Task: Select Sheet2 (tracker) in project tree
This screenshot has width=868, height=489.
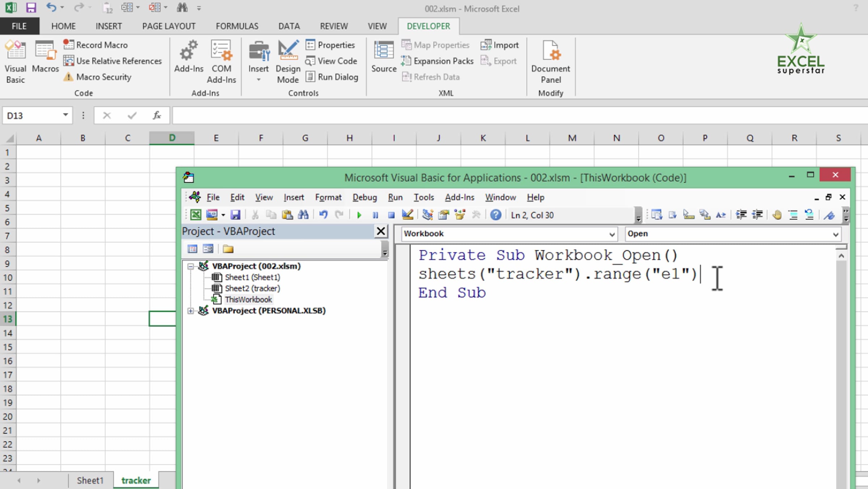Action: pyautogui.click(x=252, y=288)
